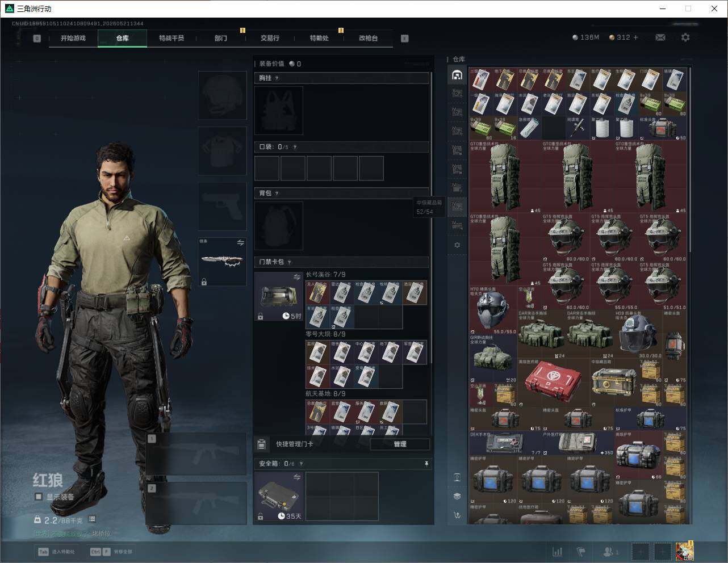The image size is (728, 563).
Task: Select the main warehouse storage icon
Action: click(457, 75)
